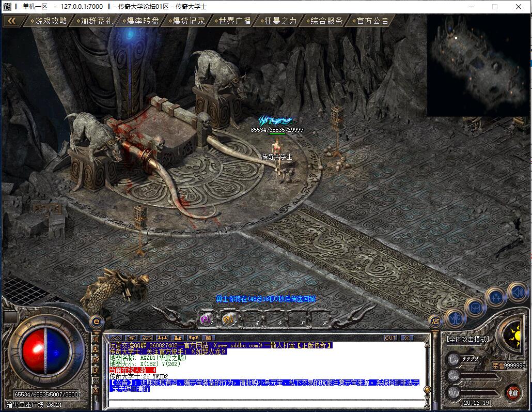The image size is (532, 412).
Task: Open the skills round icon with stars
Action: point(496,297)
